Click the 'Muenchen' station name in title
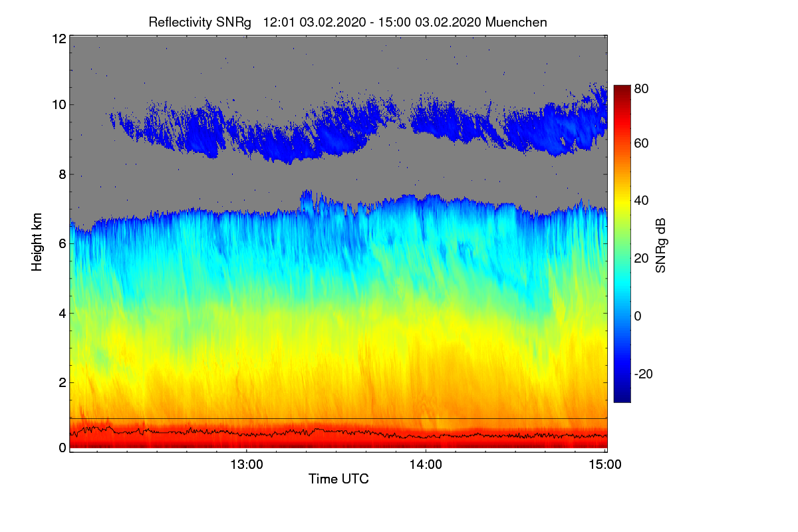The height and width of the screenshot is (532, 798). point(516,22)
